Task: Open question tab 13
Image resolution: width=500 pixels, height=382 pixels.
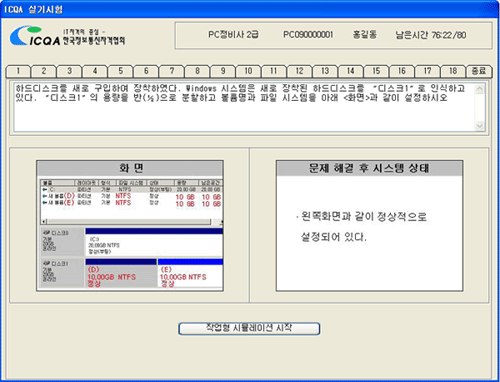Action: pos(325,71)
